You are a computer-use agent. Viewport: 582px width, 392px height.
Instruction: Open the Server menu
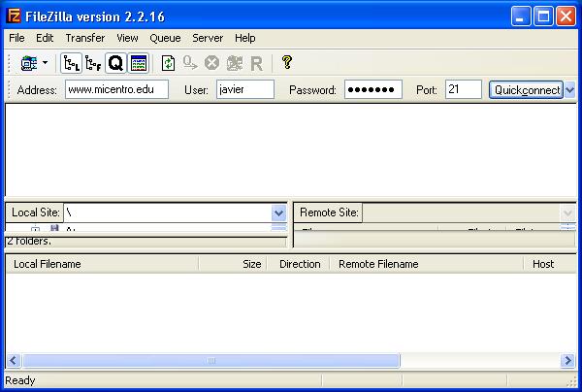click(x=208, y=38)
